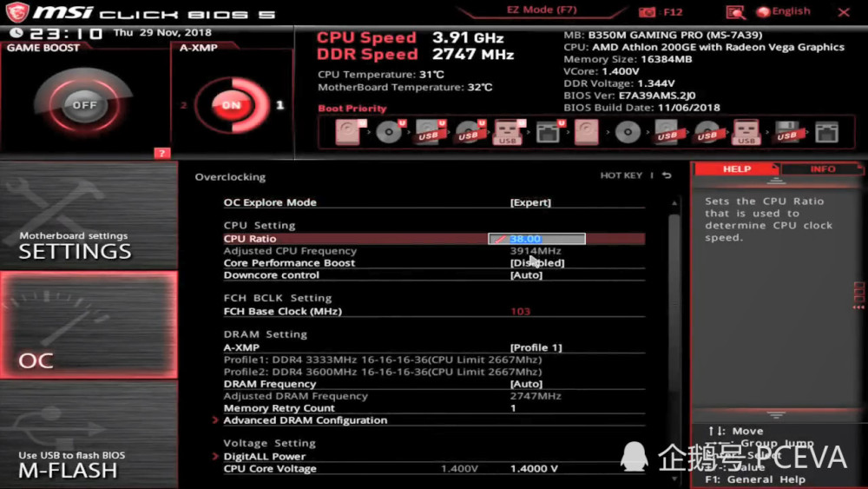Click the globe language icon next to English

click(x=763, y=11)
